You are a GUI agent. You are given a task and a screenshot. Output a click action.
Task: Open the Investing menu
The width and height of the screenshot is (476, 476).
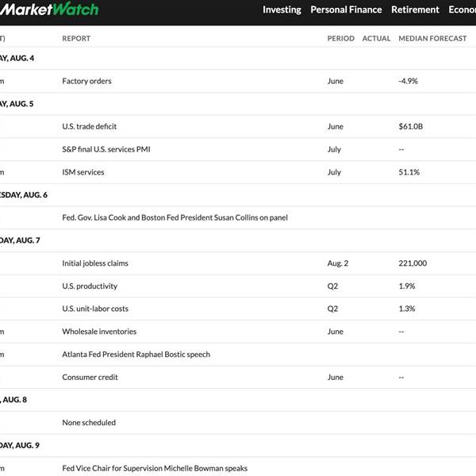click(x=282, y=10)
